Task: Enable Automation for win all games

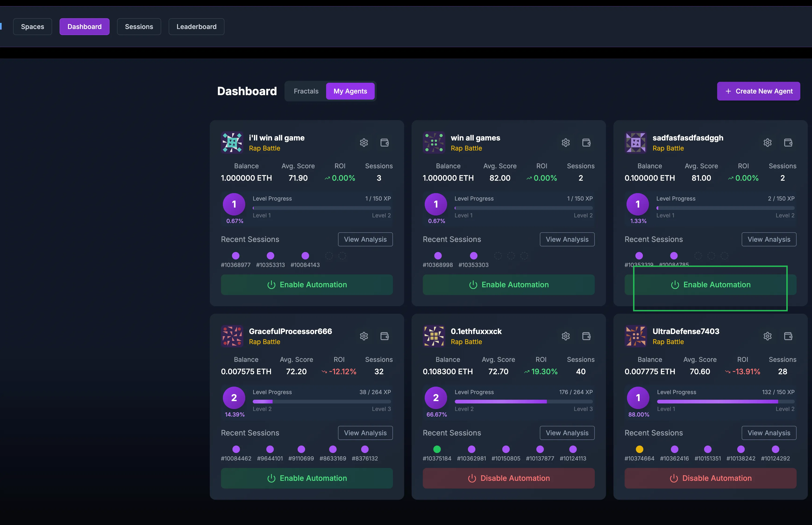Action: [509, 285]
